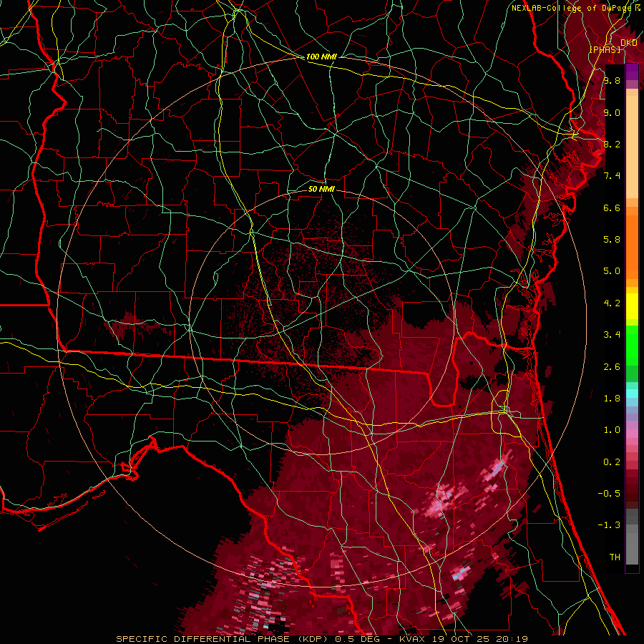
Task: Click the purple top color bar segment
Action: tap(632, 72)
